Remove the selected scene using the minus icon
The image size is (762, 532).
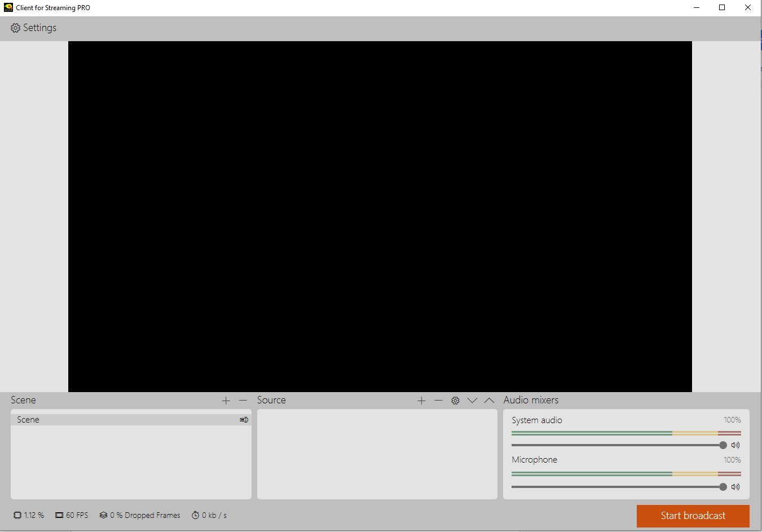point(243,400)
